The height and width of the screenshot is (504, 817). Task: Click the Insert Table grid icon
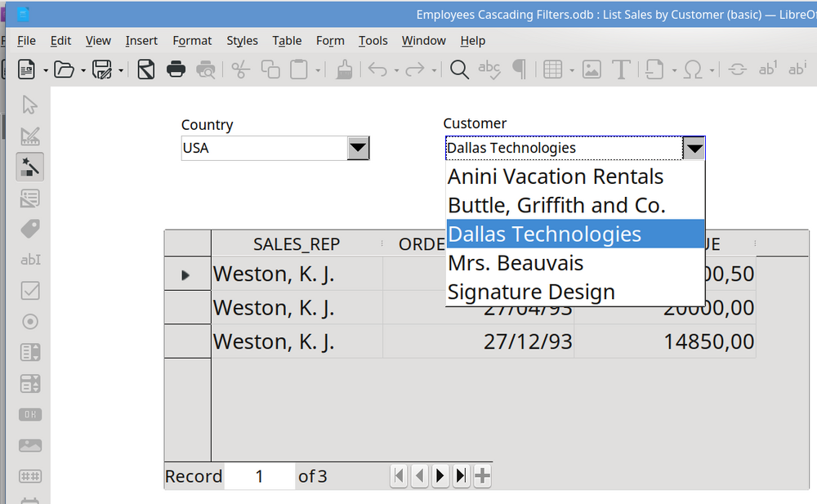tap(553, 69)
